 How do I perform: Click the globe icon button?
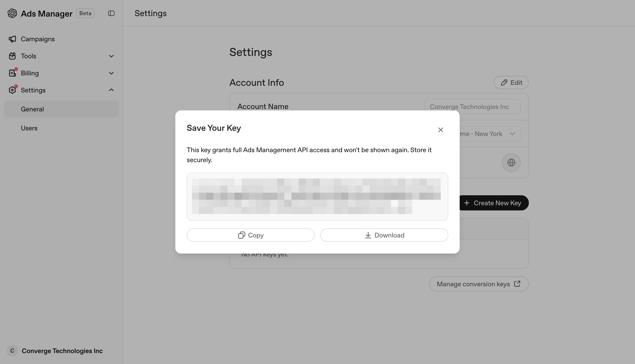point(511,163)
